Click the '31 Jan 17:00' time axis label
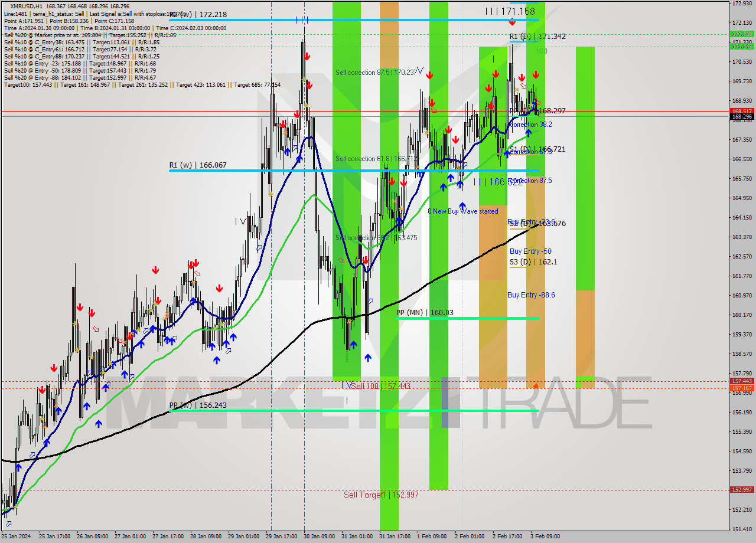The image size is (756, 543). point(395,537)
